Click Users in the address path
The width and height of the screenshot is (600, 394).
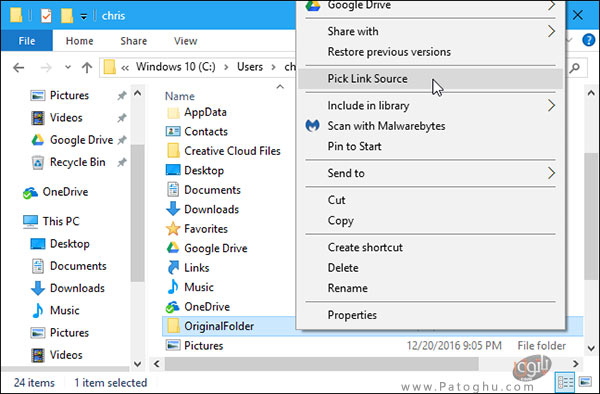(x=250, y=67)
